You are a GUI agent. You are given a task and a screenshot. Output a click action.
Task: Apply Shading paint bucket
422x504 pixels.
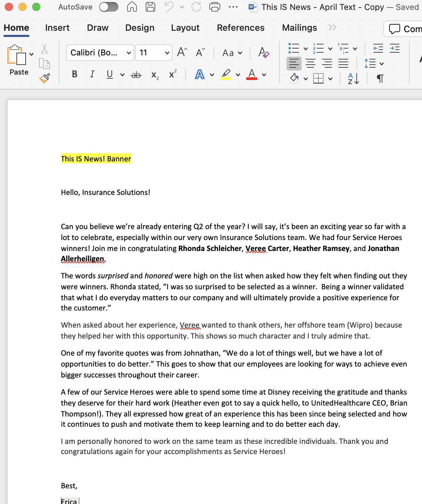pyautogui.click(x=294, y=78)
